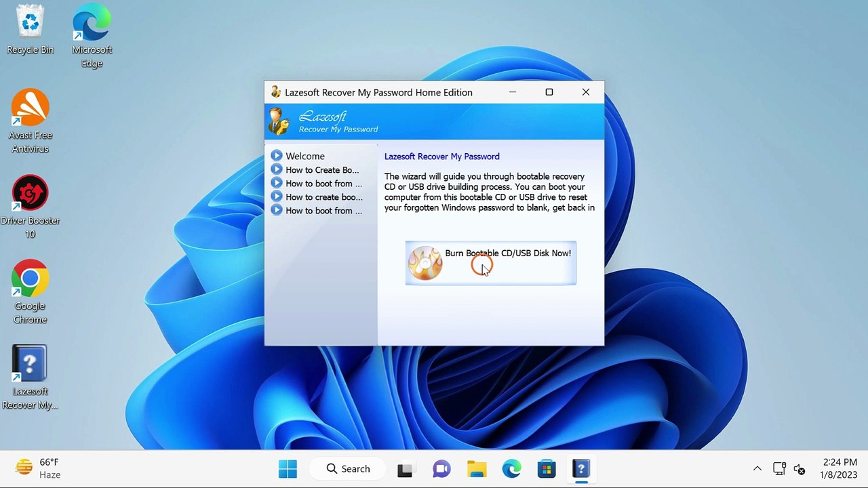Select the Google Chrome desktop shortcut
This screenshot has width=868, height=488.
point(31,293)
